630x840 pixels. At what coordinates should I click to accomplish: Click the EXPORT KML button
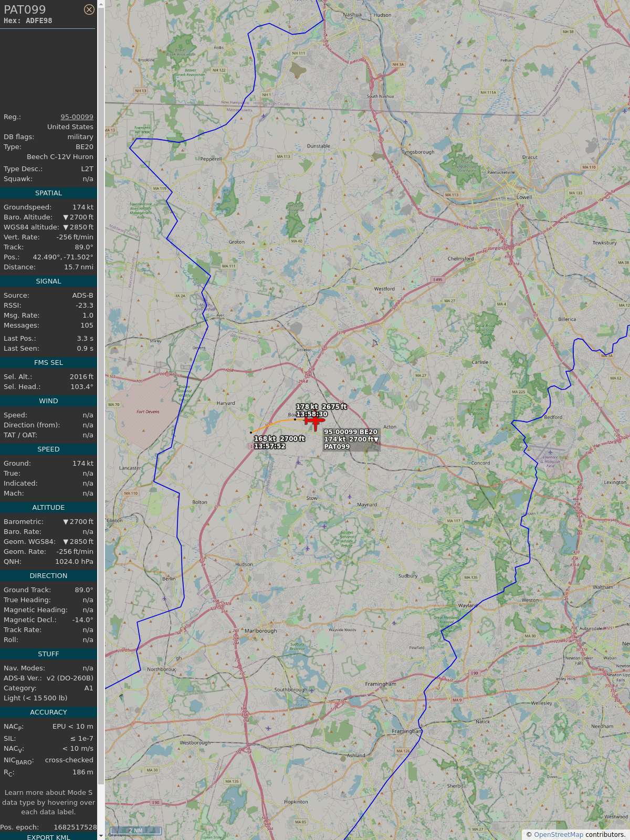[48, 837]
